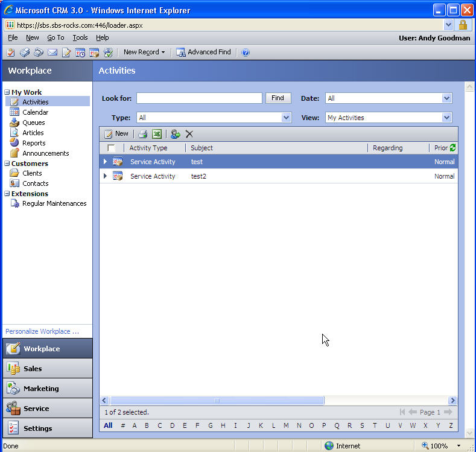Toggle the select-all checkbox in grid header
The image size is (476, 452).
pyautogui.click(x=111, y=148)
